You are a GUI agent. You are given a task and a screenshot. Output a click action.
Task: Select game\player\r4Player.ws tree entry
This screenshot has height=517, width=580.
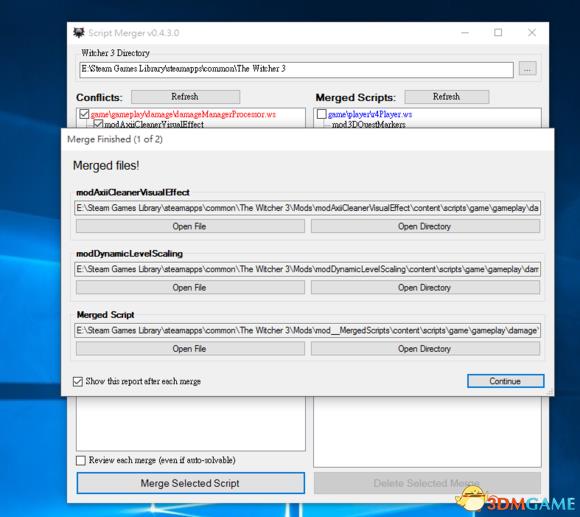pyautogui.click(x=370, y=114)
